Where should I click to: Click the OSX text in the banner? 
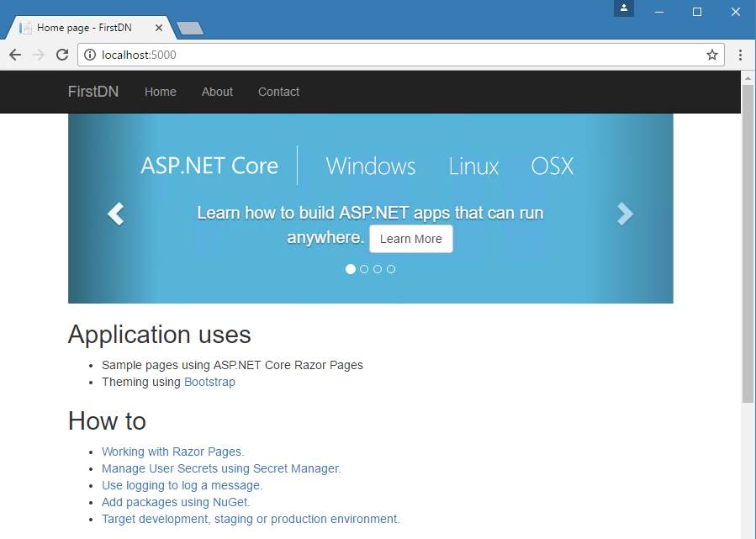[x=552, y=166]
